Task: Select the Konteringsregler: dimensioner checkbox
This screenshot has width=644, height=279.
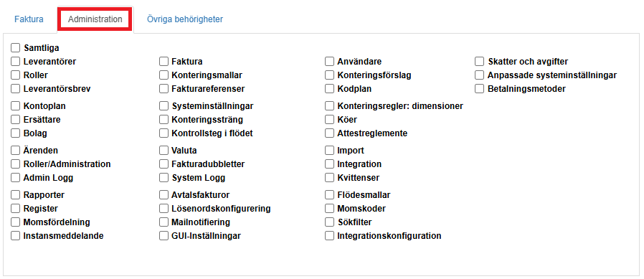Action: coord(329,106)
